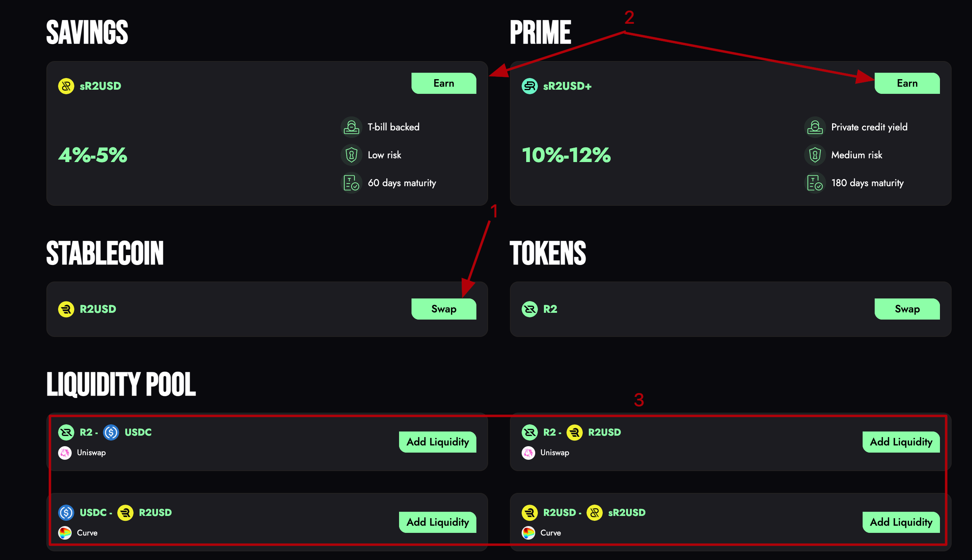Add Liquidity to the USDC - R2USD pool
The height and width of the screenshot is (560, 972).
pyautogui.click(x=437, y=522)
